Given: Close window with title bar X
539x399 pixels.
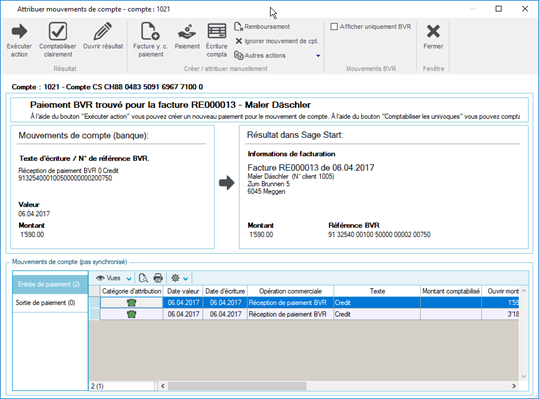Looking at the screenshot, I should [525, 9].
